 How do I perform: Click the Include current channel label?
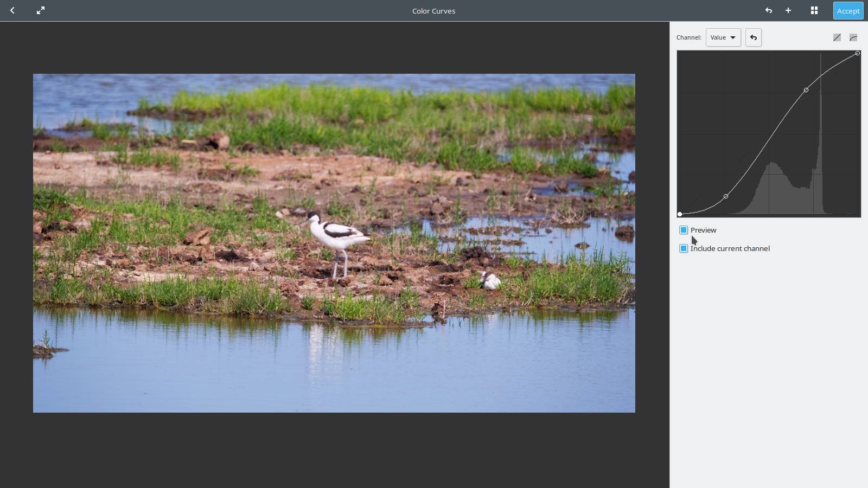click(730, 248)
